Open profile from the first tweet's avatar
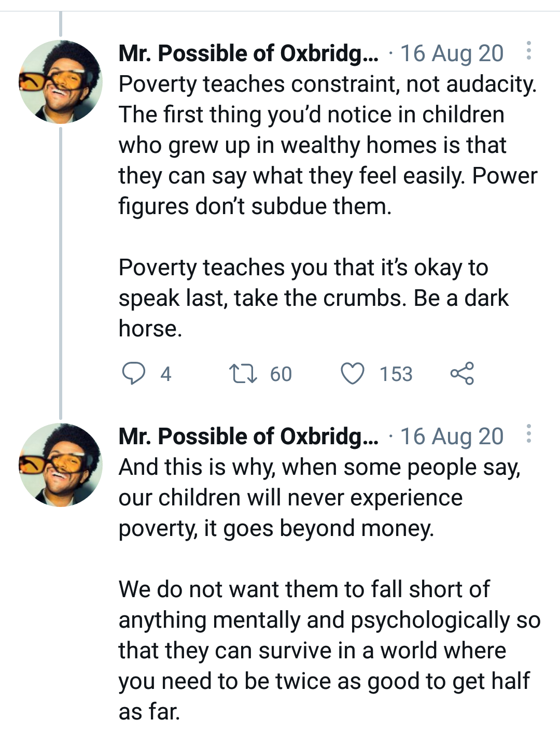The height and width of the screenshot is (734, 560). tap(61, 82)
